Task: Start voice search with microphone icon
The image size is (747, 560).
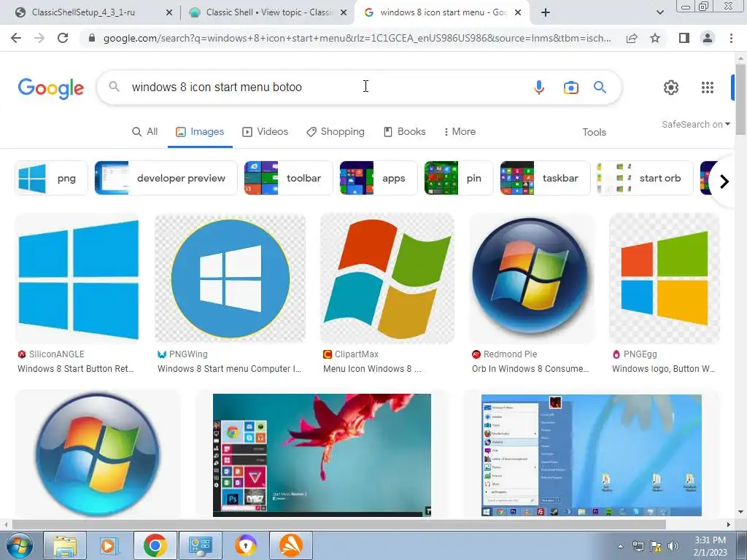Action: pyautogui.click(x=539, y=87)
